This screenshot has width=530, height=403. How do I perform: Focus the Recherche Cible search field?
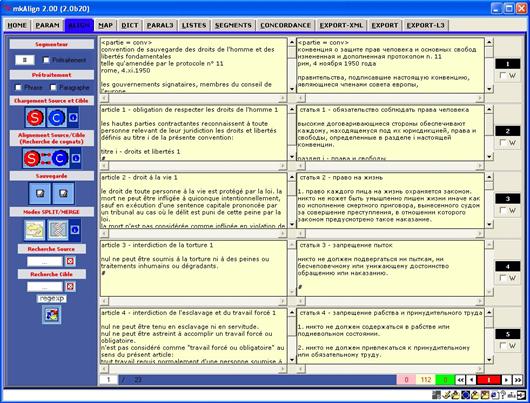45,287
